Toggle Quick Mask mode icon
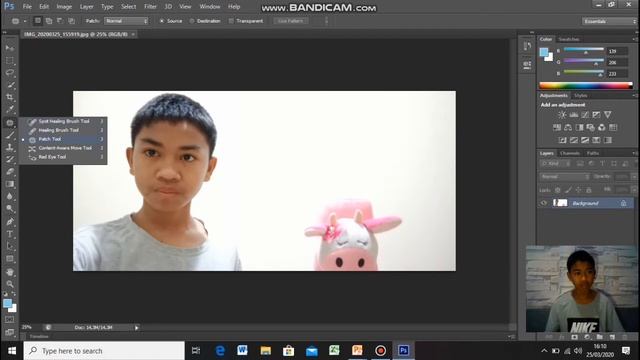640x360 pixels. [10, 320]
